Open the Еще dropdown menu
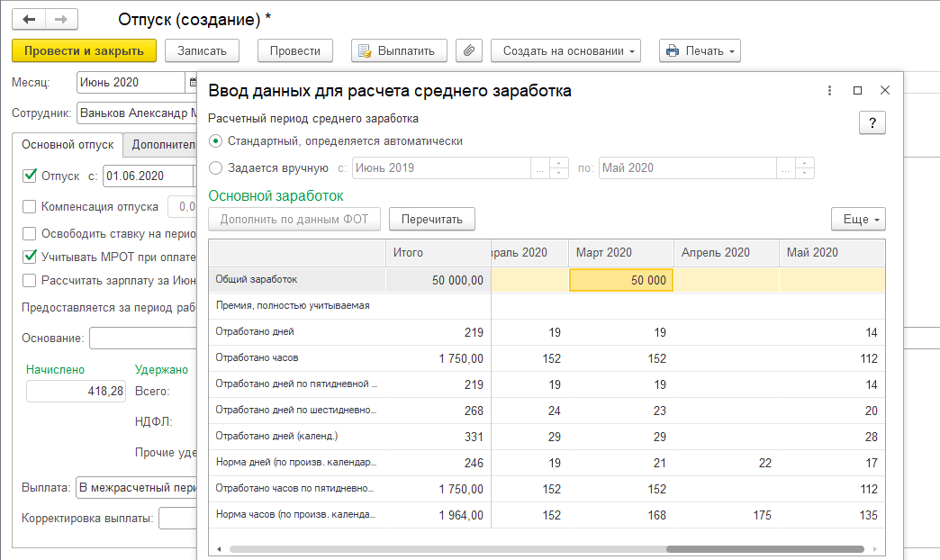940x560 pixels. coord(858,219)
